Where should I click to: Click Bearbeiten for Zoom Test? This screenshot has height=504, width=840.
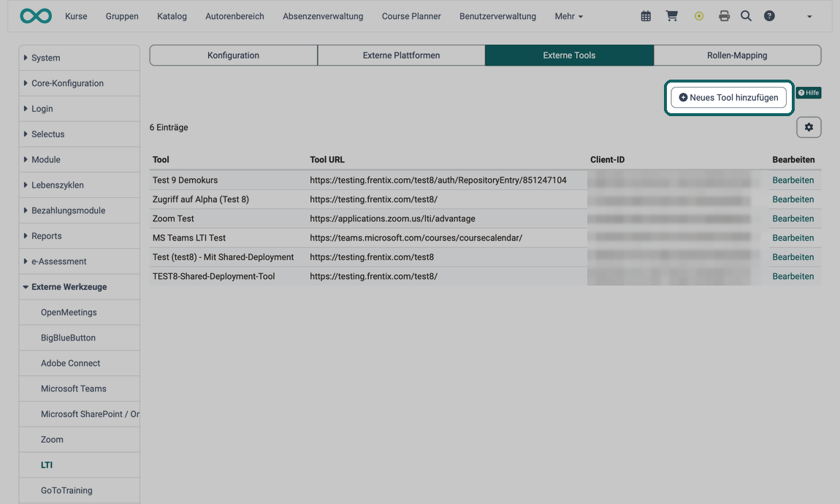click(x=793, y=218)
